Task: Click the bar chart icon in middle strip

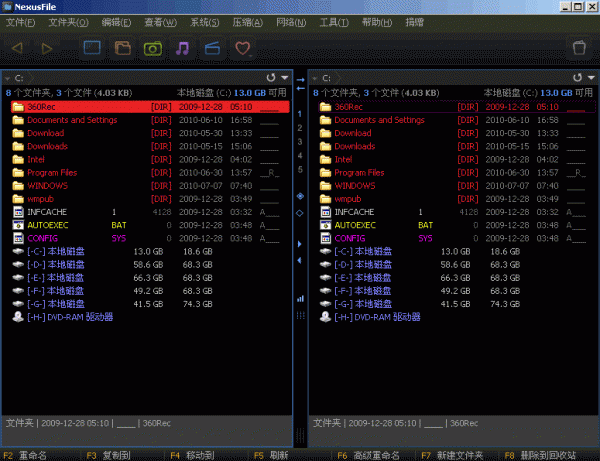Action: click(x=300, y=299)
